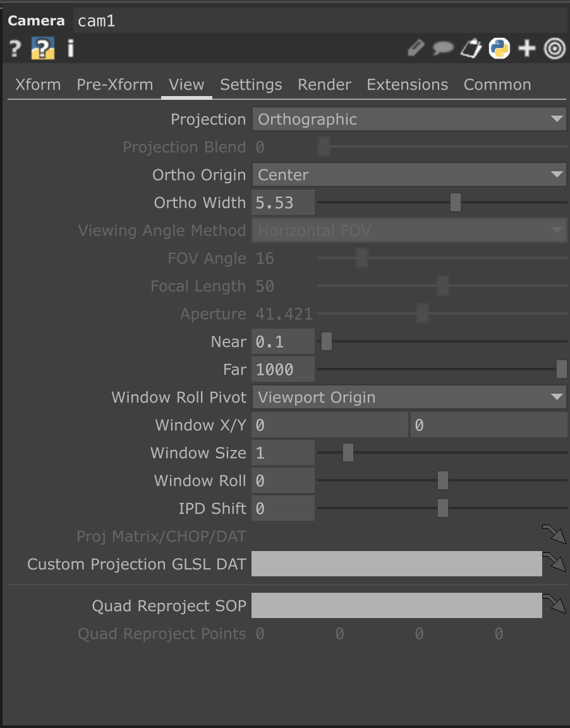
Task: Switch to the Xform tab
Action: (x=38, y=85)
